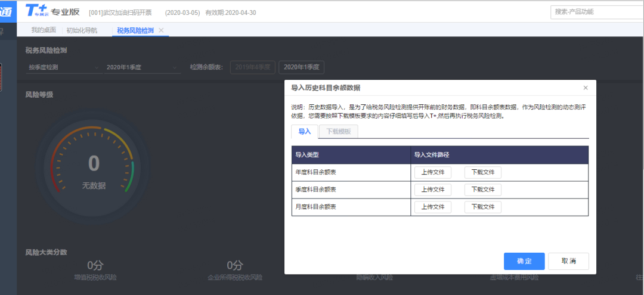Focus the 搜索:产品功能 search field
644x295 pixels.
coord(596,11)
